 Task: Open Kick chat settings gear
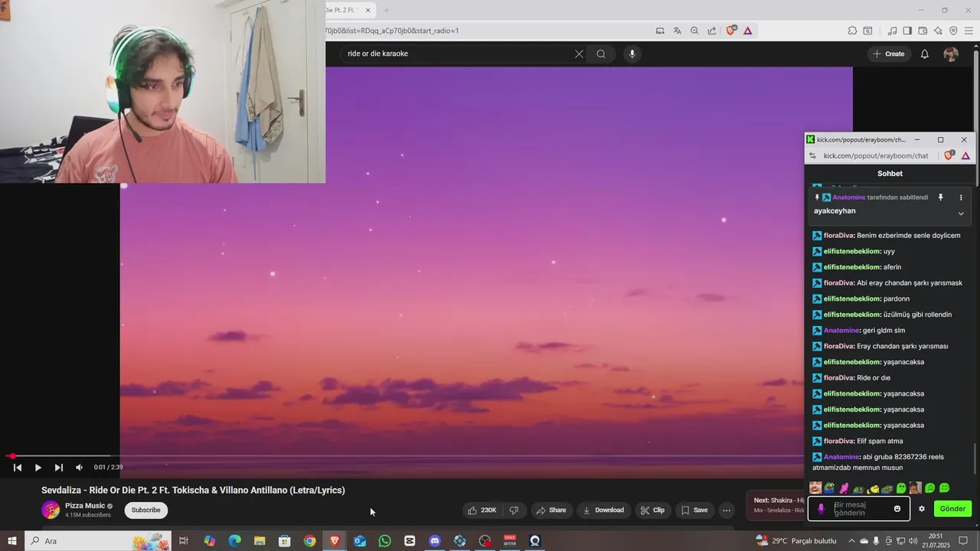point(922,509)
